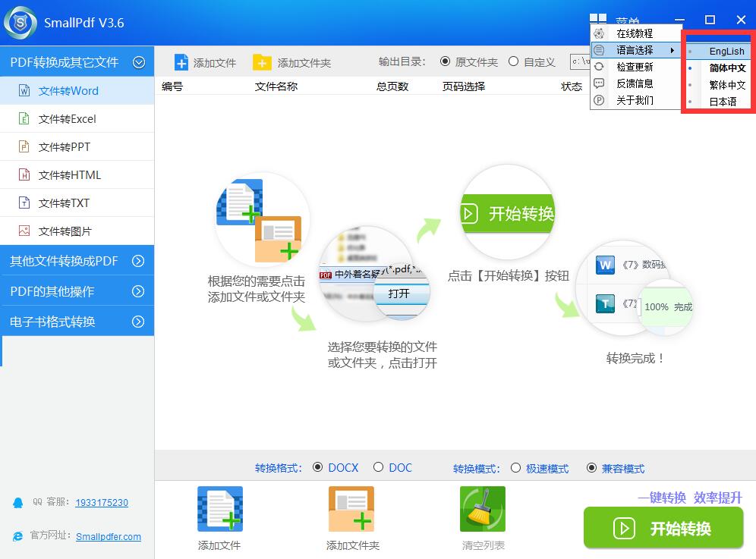Click the blue add-file plus icon in toolbar
The image size is (756, 559).
pos(181,63)
